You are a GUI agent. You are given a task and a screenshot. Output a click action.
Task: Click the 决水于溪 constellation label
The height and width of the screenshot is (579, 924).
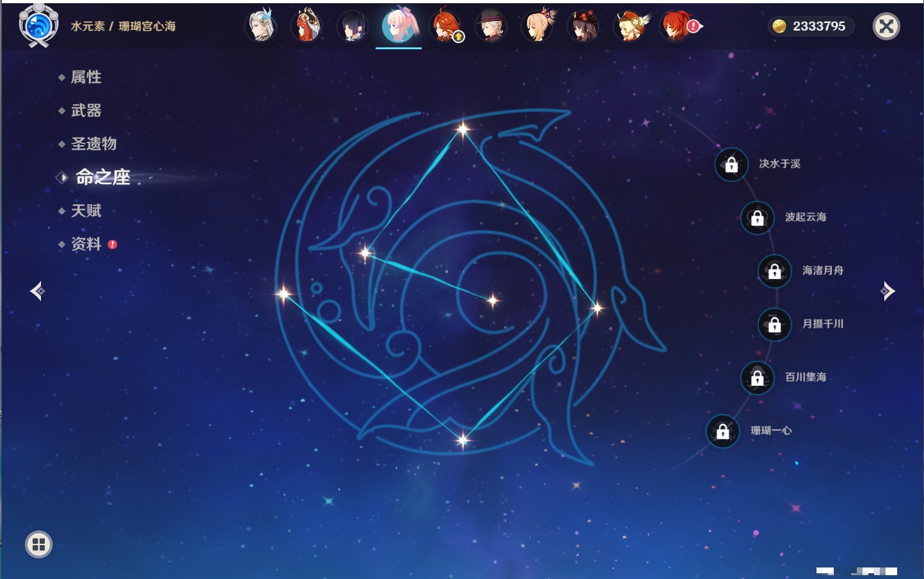pos(779,164)
